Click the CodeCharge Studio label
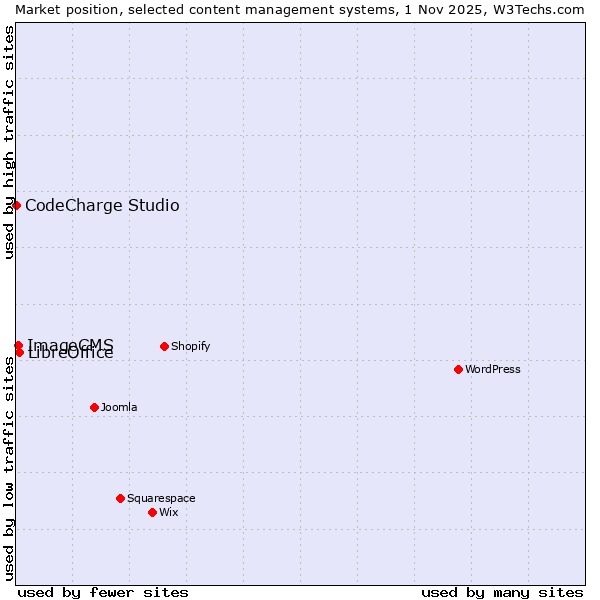Image resolution: width=600 pixels, height=600 pixels. point(102,206)
